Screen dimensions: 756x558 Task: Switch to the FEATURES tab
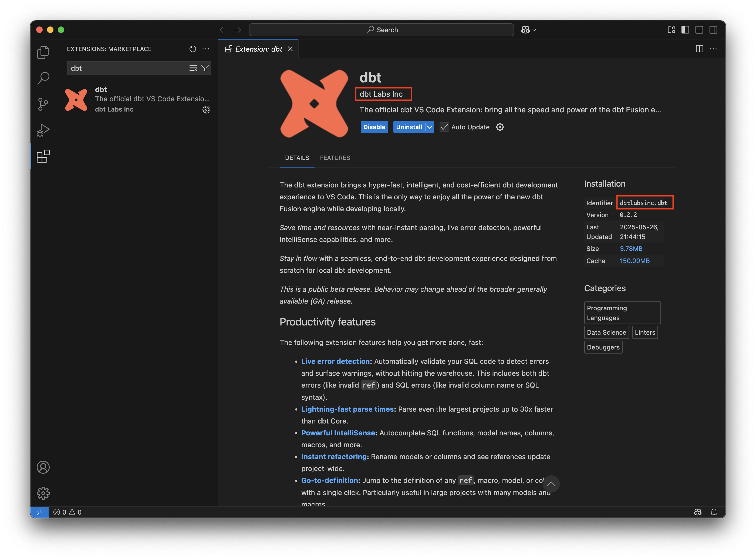tap(335, 158)
